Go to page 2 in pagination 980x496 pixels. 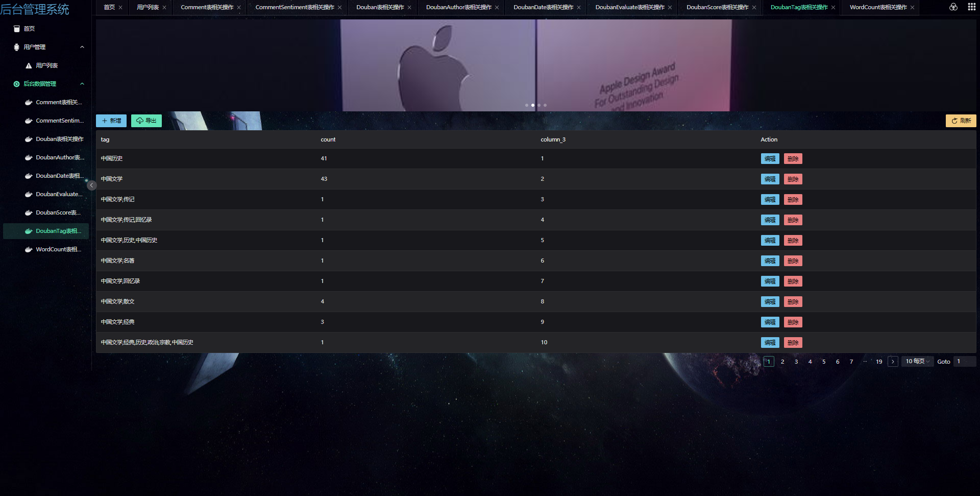pyautogui.click(x=782, y=362)
